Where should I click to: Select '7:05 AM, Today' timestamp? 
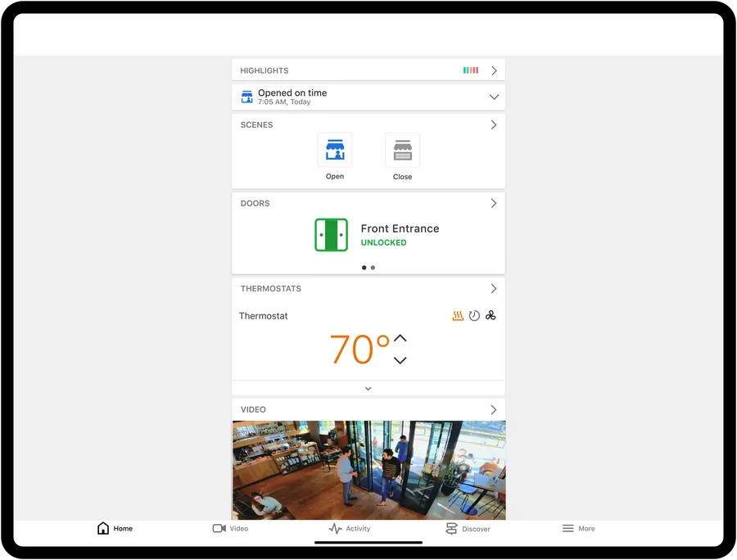click(x=284, y=102)
